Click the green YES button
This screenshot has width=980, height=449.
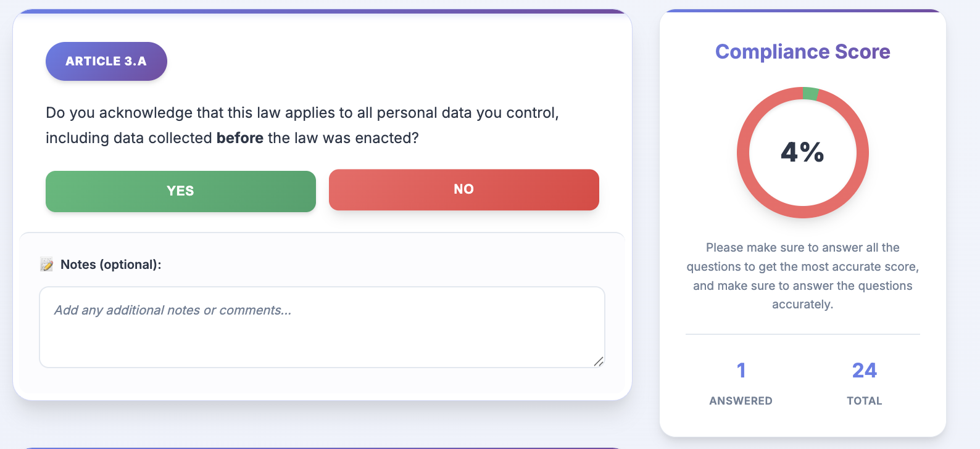pos(180,191)
